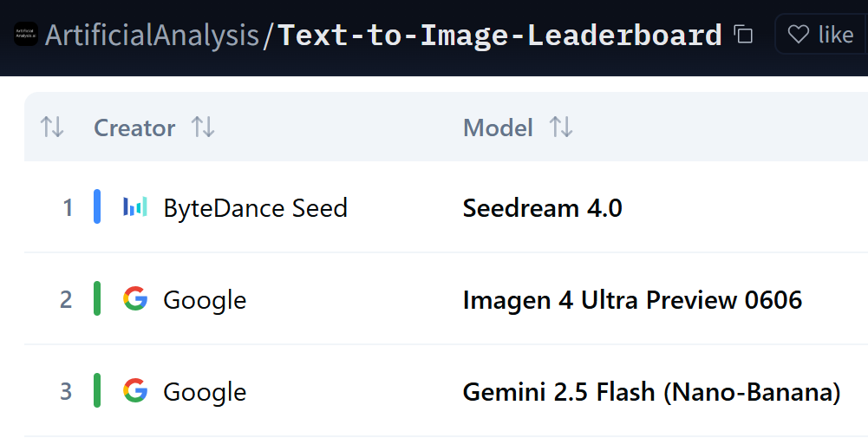
Task: Click the Creator column header
Action: click(134, 128)
